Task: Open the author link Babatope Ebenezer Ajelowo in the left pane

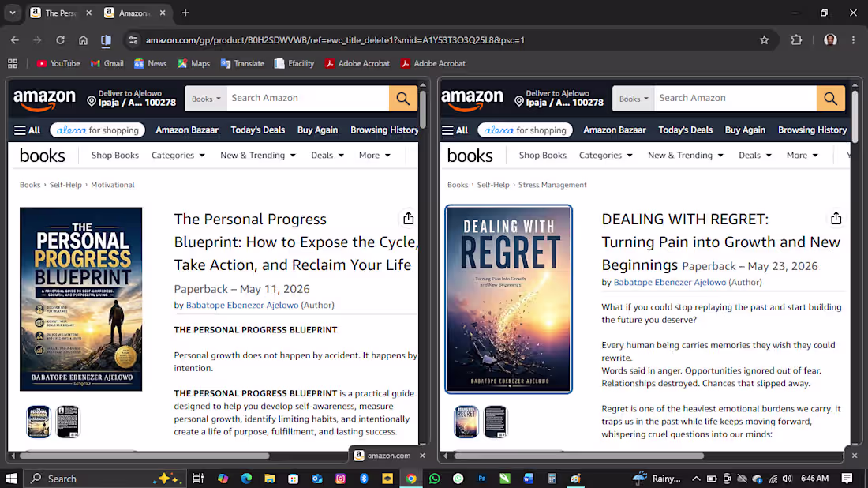Action: [x=242, y=306]
